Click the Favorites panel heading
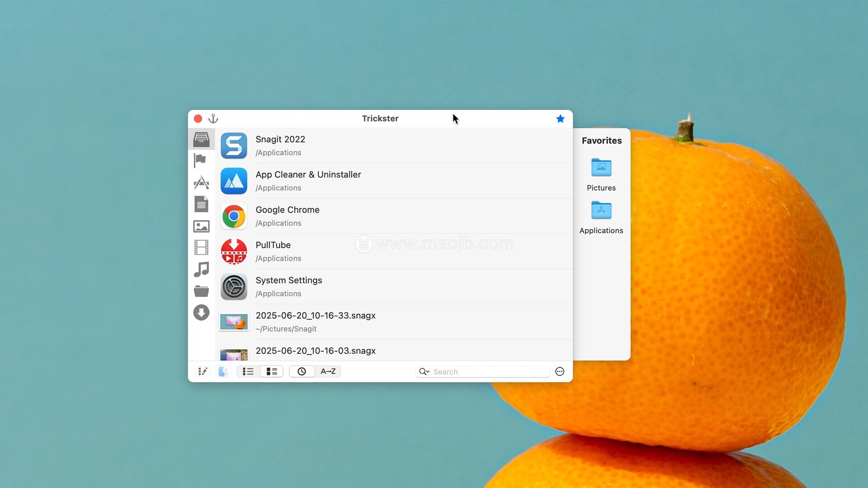Image resolution: width=868 pixels, height=488 pixels. pos(602,141)
